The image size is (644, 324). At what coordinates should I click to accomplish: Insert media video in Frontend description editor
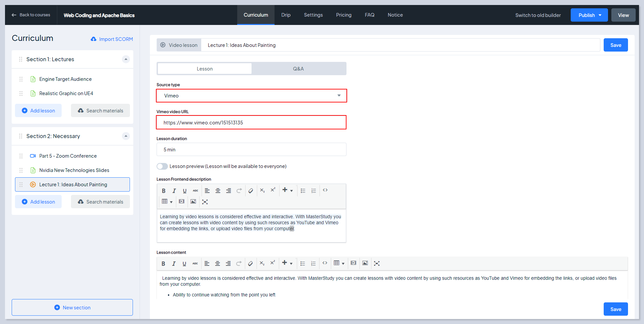pos(182,202)
